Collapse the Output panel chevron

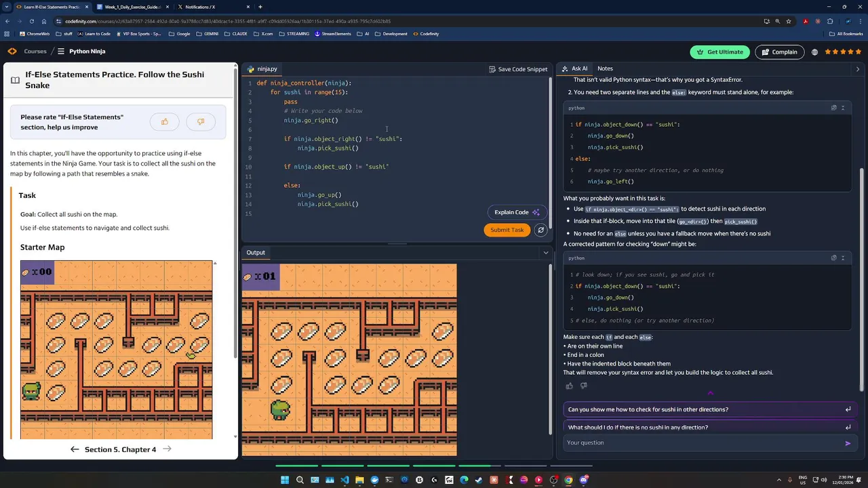545,253
